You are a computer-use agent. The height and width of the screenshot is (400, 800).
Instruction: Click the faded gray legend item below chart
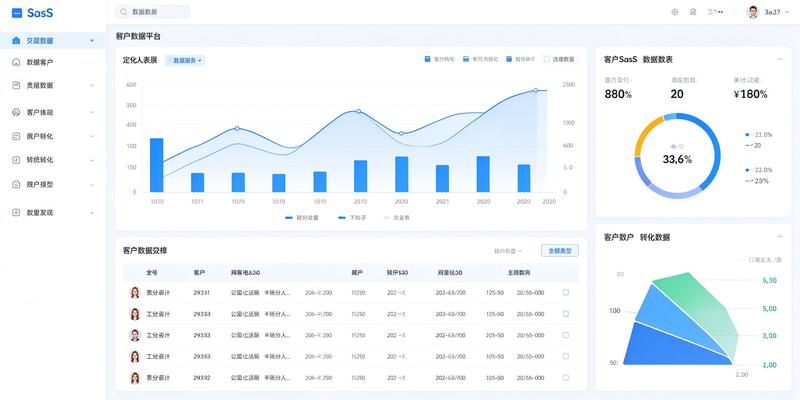tap(396, 217)
